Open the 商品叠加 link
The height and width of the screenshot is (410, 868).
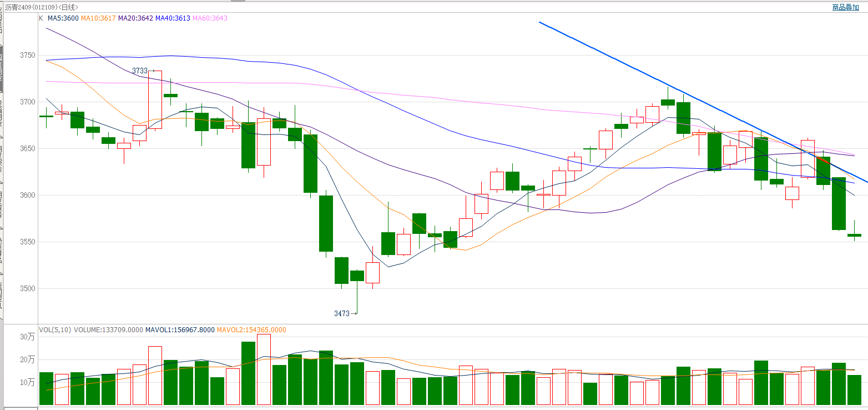point(845,7)
